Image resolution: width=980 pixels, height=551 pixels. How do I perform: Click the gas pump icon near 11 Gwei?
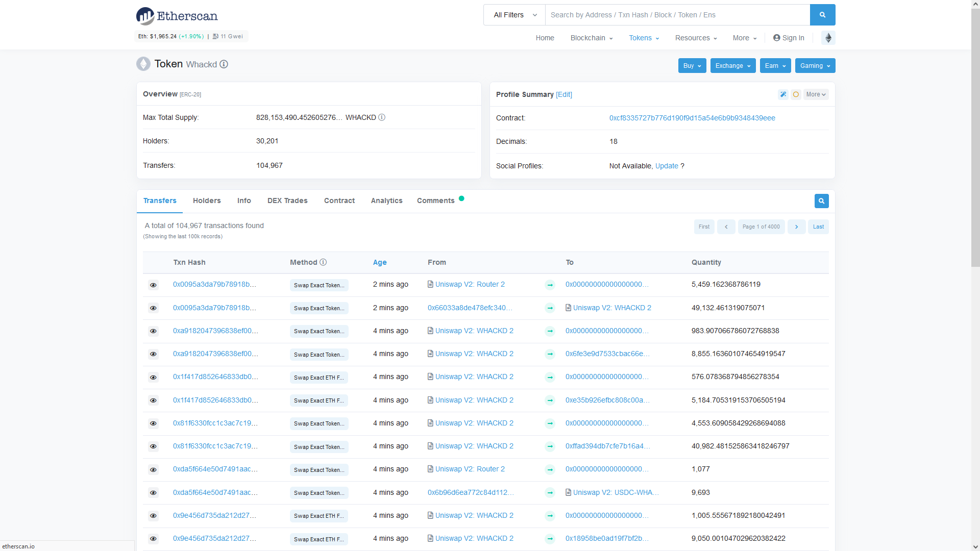point(215,36)
